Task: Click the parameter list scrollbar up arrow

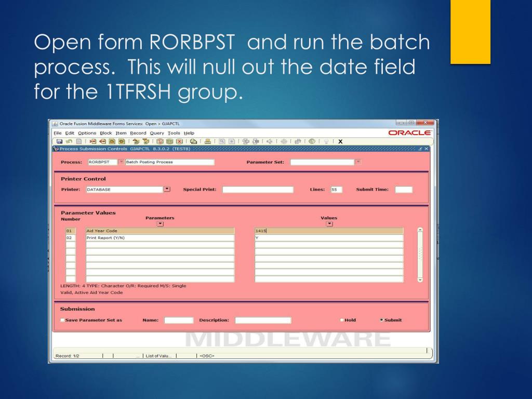Action: pos(420,230)
